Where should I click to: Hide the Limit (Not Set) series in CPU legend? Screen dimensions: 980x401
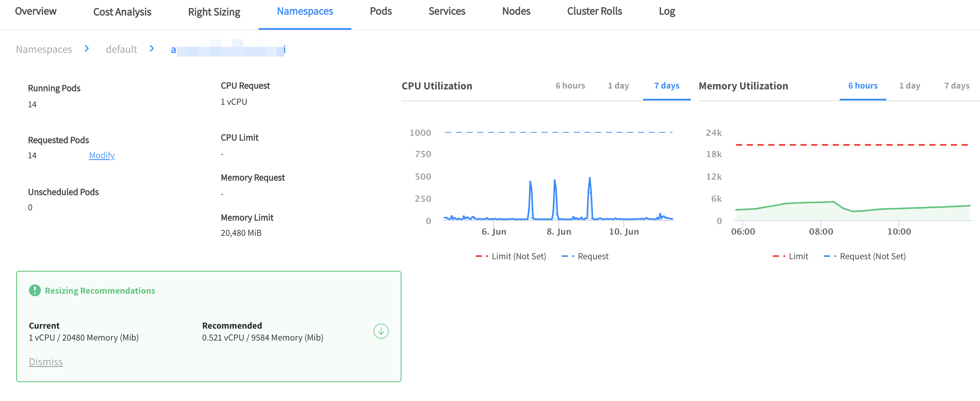pos(510,256)
